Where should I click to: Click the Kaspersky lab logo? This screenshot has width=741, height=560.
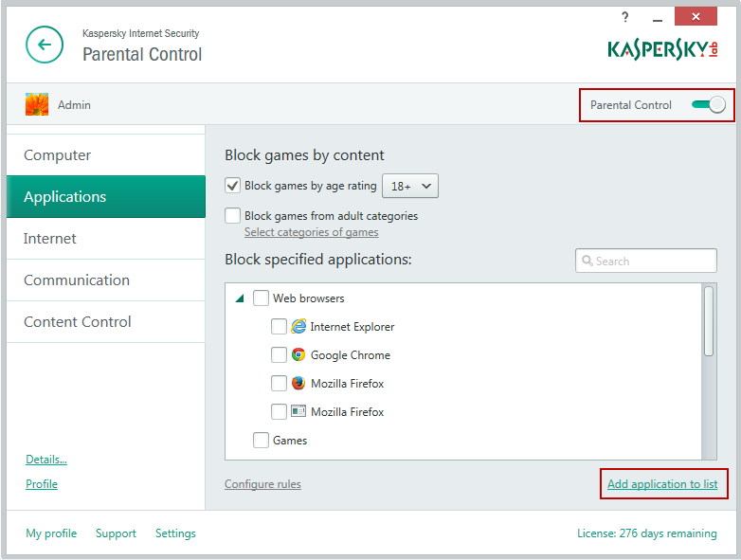coord(662,49)
